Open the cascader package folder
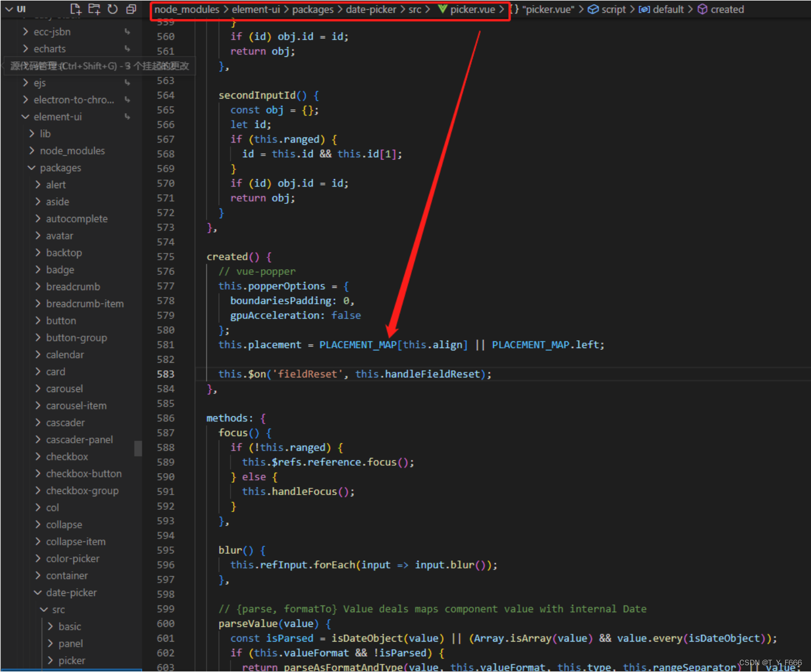 pos(65,422)
